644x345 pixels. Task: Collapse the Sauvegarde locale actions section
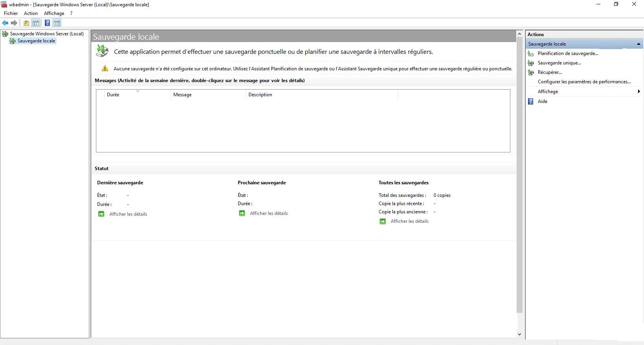(x=638, y=44)
